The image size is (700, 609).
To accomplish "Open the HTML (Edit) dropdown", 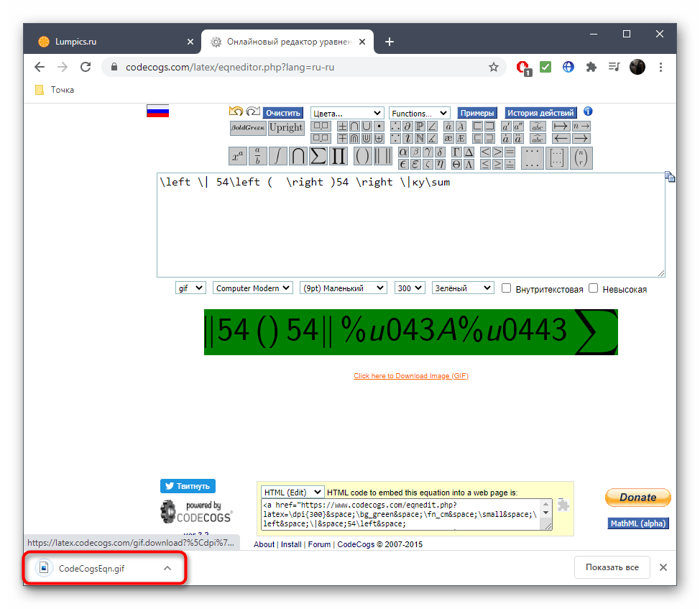I will (x=293, y=492).
